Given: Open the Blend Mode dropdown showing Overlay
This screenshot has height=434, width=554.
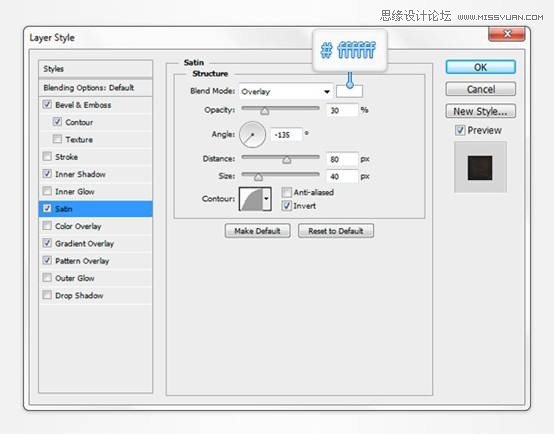Looking at the screenshot, I should (x=285, y=92).
